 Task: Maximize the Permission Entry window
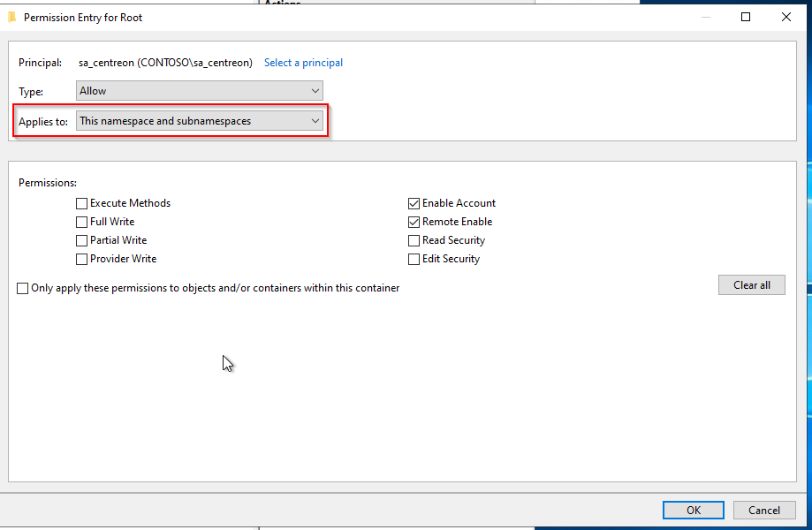tap(746, 17)
